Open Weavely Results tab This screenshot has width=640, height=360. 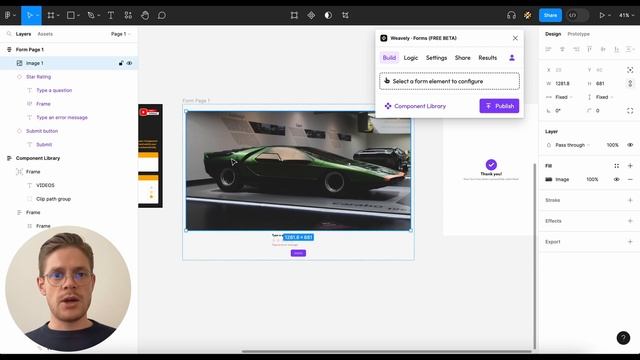(x=488, y=58)
